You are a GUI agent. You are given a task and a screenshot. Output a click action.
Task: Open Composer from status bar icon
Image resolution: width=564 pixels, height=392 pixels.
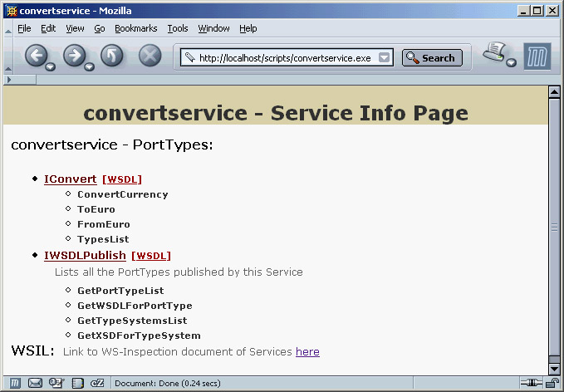coord(56,383)
